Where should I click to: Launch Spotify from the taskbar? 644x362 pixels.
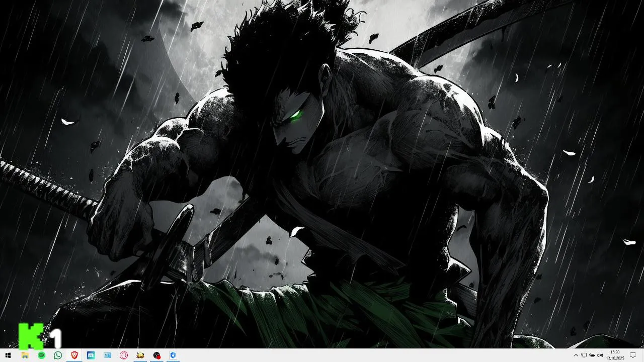(x=41, y=355)
